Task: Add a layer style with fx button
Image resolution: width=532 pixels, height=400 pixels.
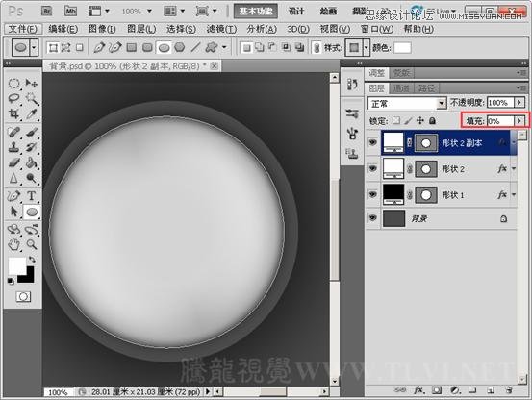Action: [419, 390]
